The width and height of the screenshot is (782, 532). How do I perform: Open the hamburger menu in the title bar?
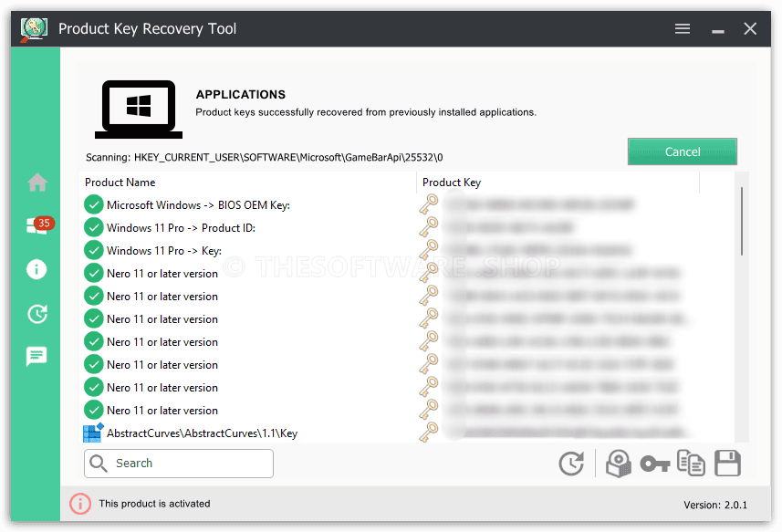point(683,29)
